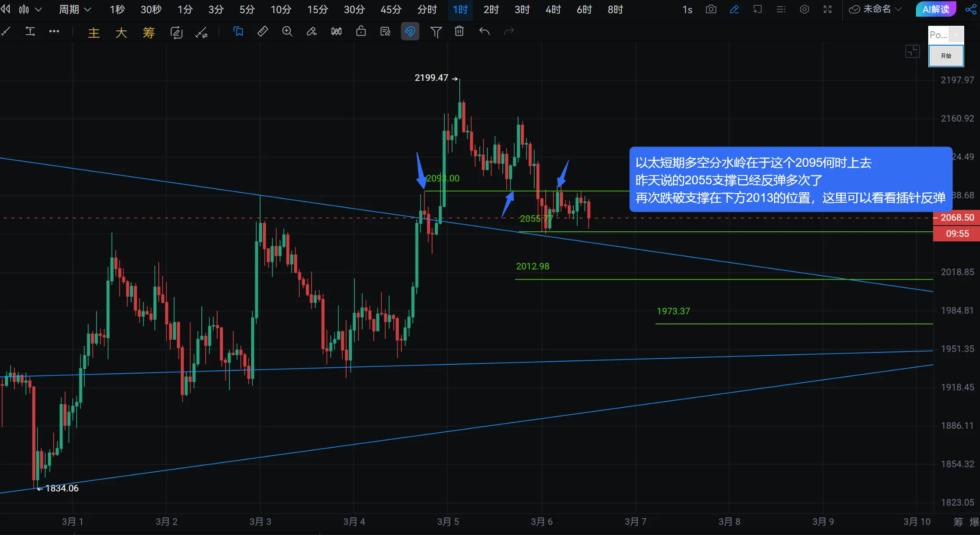Toggle the blue drawing pencil mode
Image resolution: width=980 pixels, height=535 pixels.
734,9
